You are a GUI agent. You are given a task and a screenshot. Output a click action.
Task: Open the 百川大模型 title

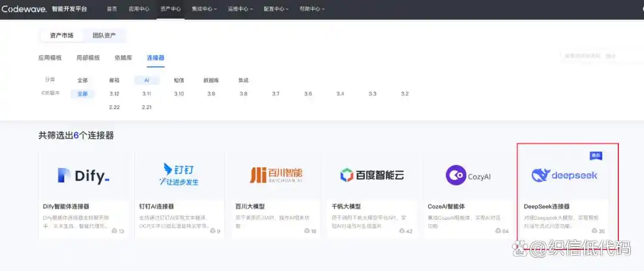pos(250,206)
